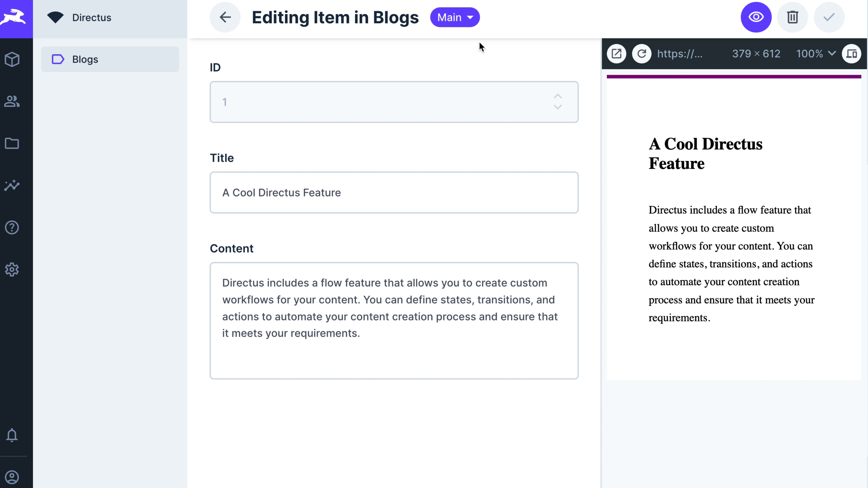Open notifications panel
The height and width of the screenshot is (488, 868).
12,435
